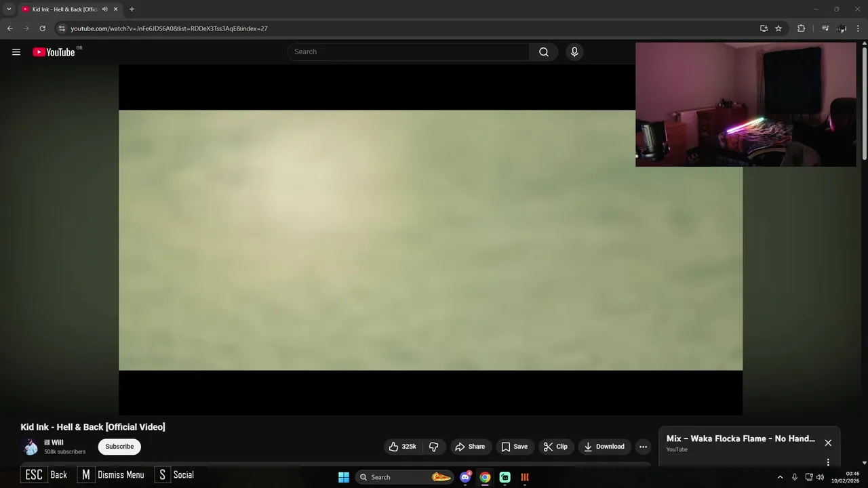Open the Chrome extensions puzzle icon
This screenshot has width=868, height=488.
(x=801, y=28)
